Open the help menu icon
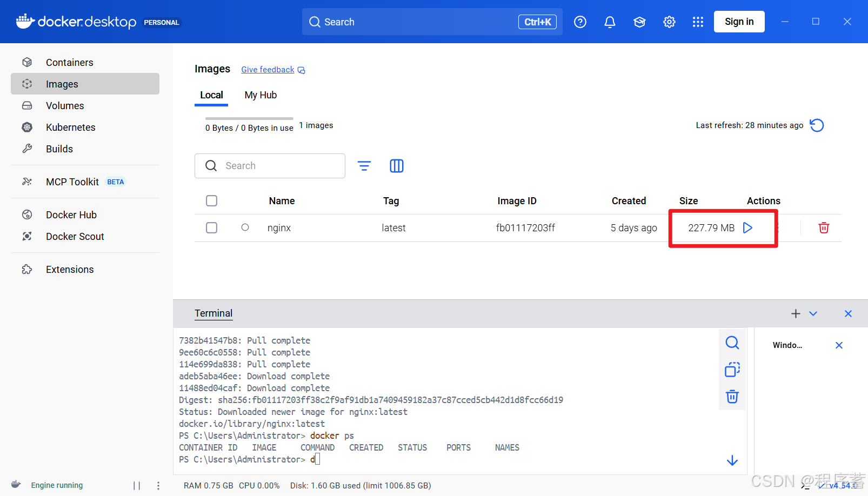868x496 pixels. tap(580, 22)
